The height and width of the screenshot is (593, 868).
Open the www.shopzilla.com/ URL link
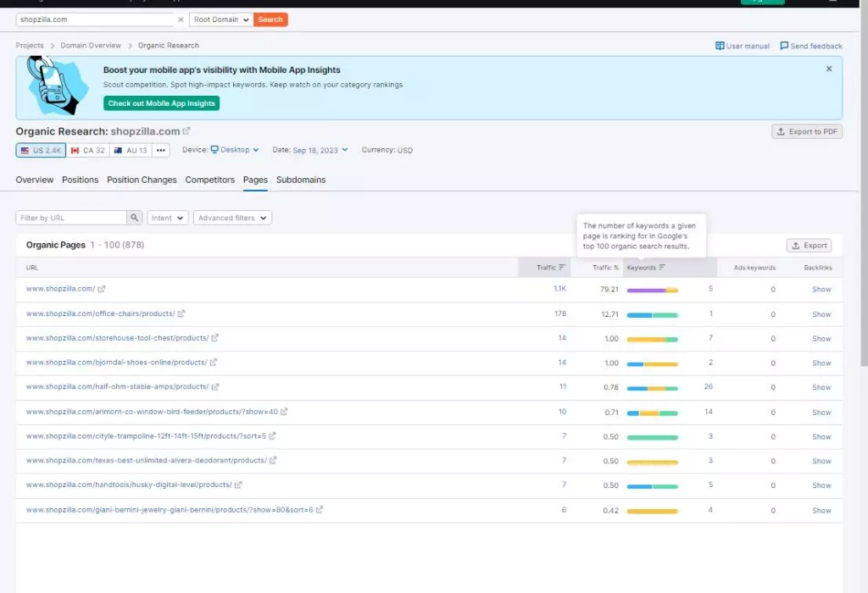coord(60,289)
